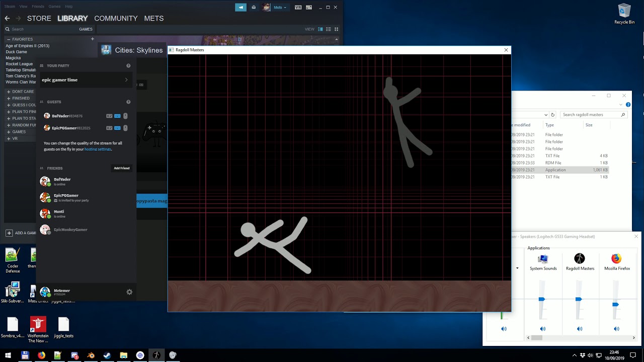Toggle DafVader's controller input permission

point(109,116)
